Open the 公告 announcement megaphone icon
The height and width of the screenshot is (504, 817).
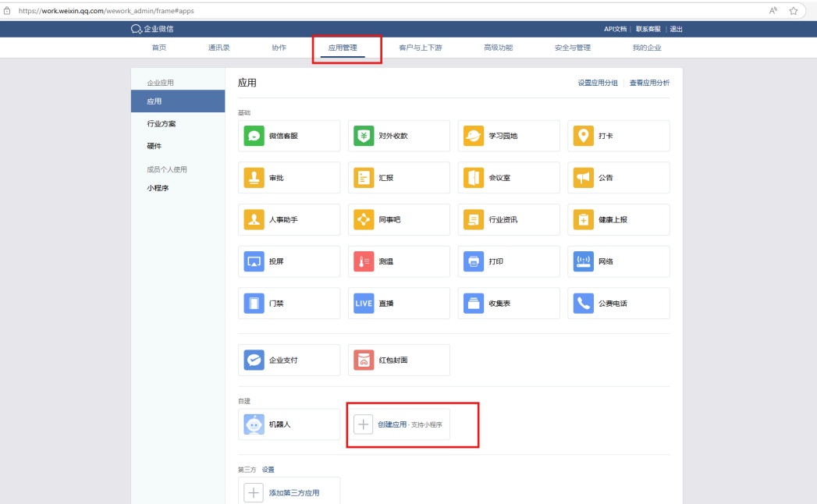pos(583,178)
